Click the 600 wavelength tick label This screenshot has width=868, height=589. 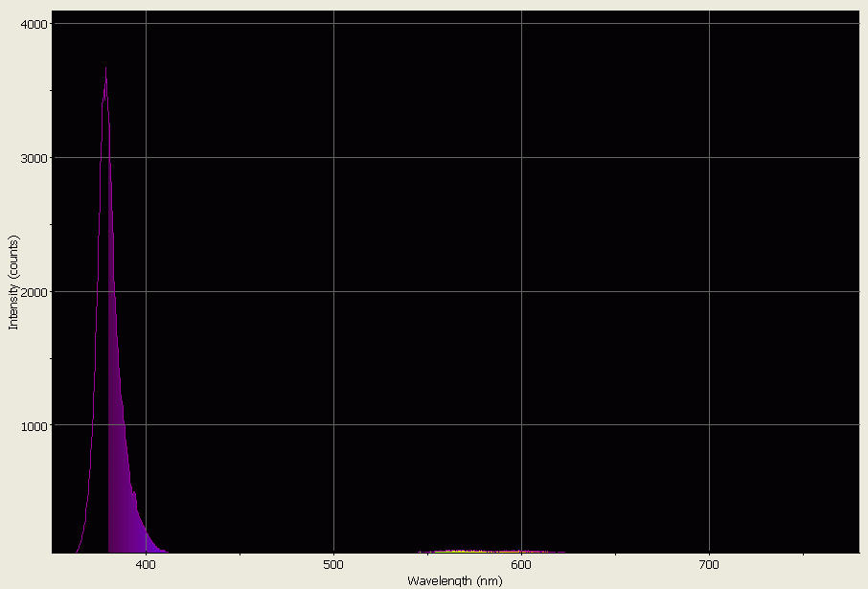pyautogui.click(x=522, y=565)
